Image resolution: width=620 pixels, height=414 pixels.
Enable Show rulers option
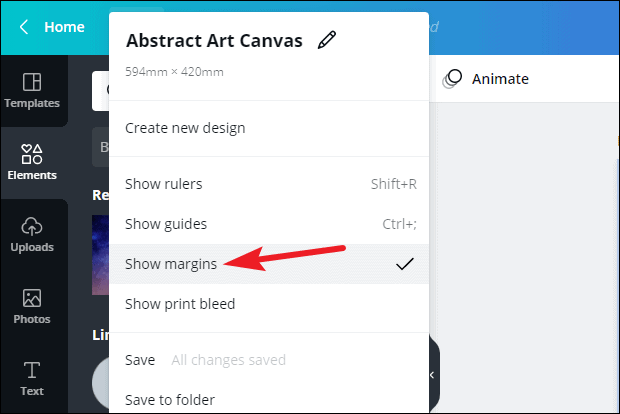click(269, 184)
